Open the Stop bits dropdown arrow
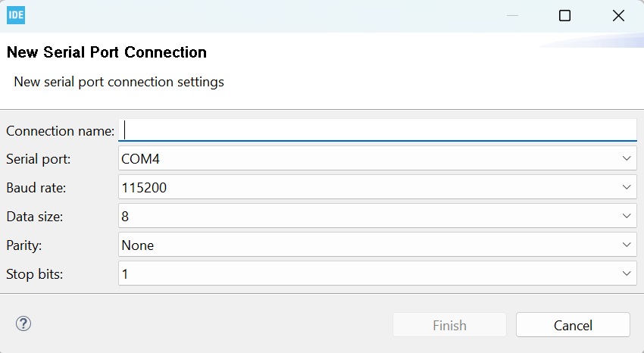Viewport: 644px width, 353px height. click(627, 273)
